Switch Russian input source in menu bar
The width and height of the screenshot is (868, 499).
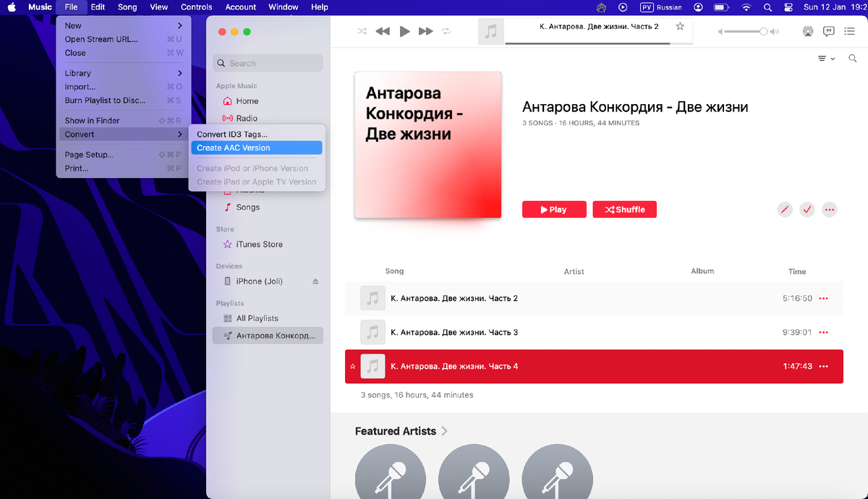point(661,7)
